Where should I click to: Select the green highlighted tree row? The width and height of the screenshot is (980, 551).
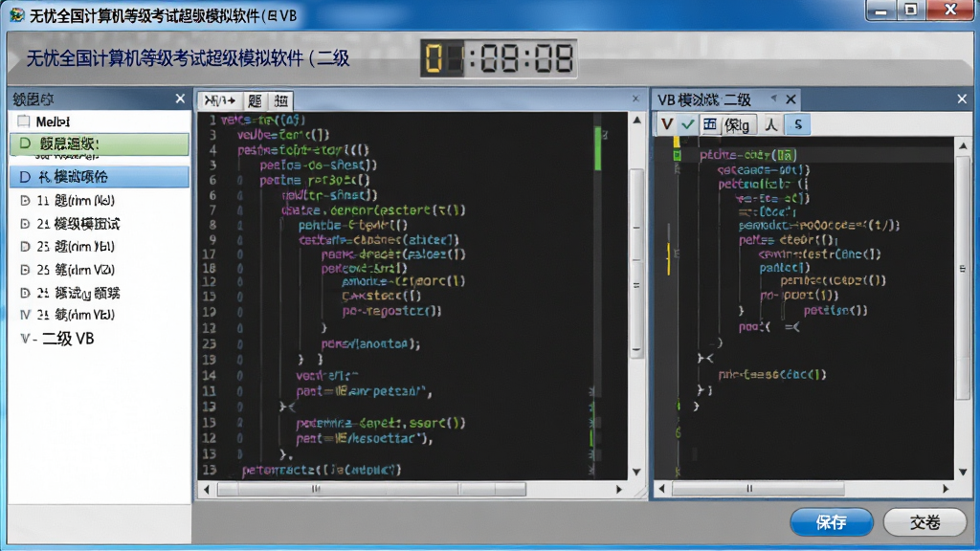(x=100, y=144)
